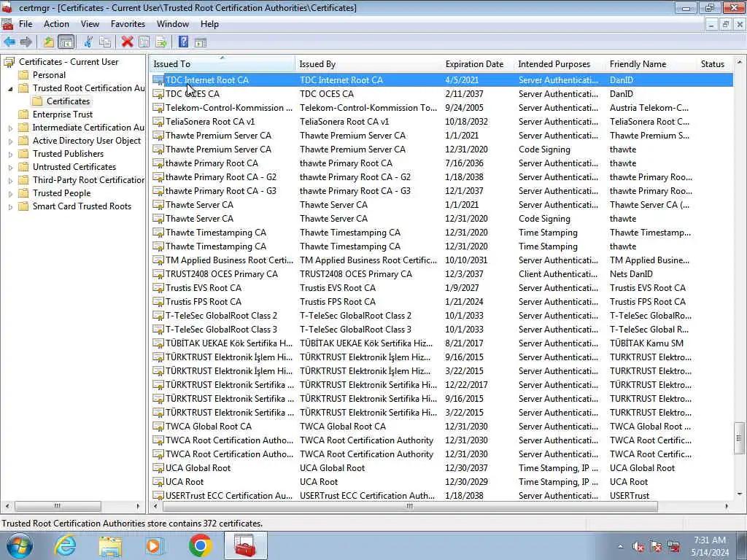Click the Copy toolbar icon
The height and width of the screenshot is (560, 747).
105,42
